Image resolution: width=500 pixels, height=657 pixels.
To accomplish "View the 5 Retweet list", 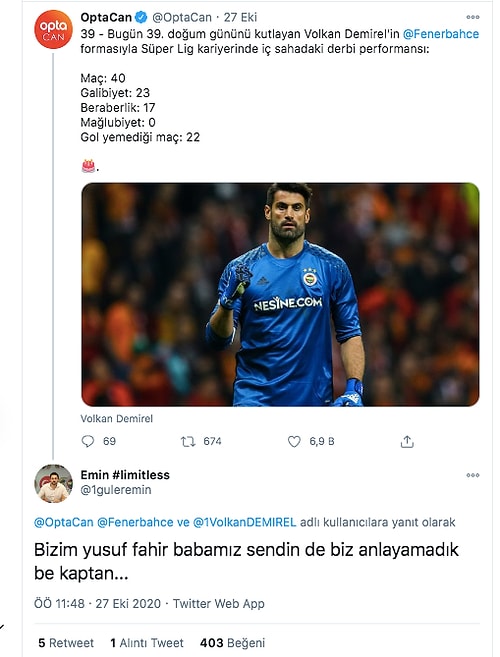I will tap(66, 643).
